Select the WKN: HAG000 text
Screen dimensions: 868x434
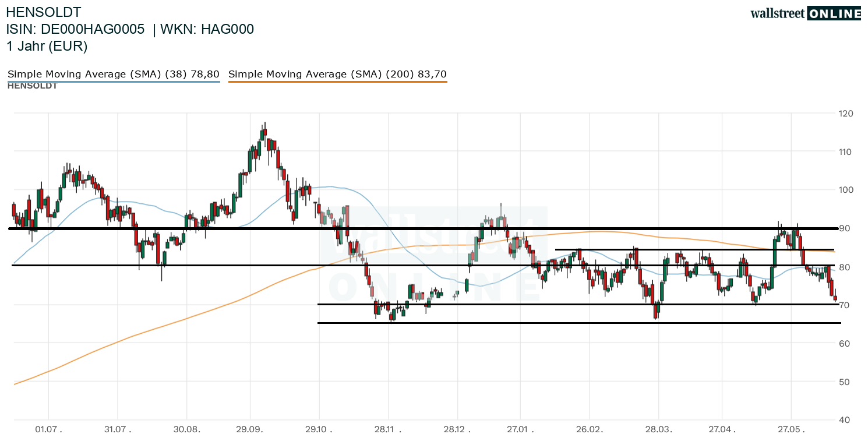click(x=209, y=29)
